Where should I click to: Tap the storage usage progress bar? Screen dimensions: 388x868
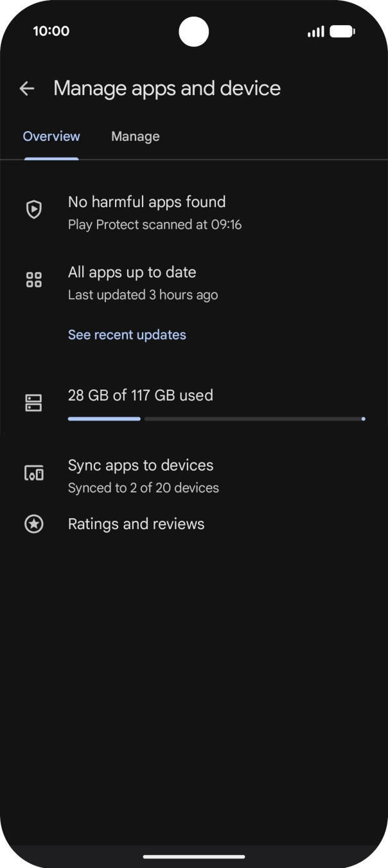tap(216, 419)
